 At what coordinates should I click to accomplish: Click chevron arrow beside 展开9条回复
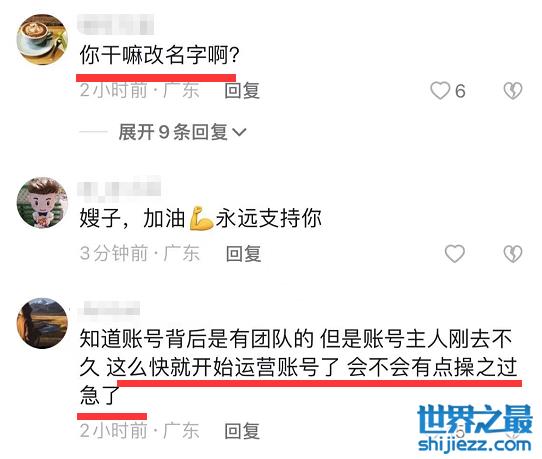coord(239,132)
